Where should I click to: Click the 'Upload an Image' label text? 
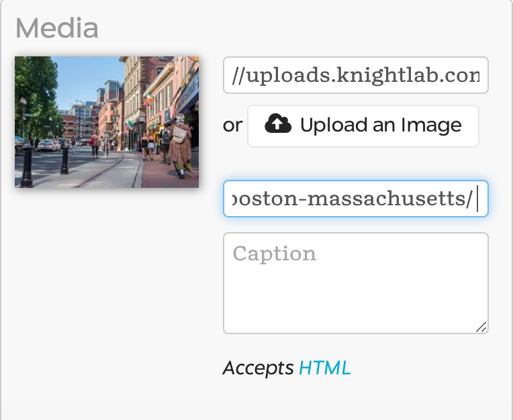(x=381, y=125)
